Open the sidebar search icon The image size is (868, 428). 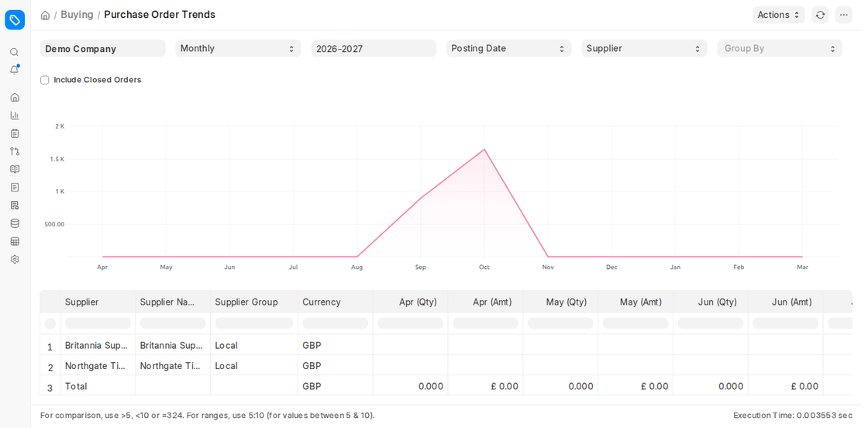click(15, 52)
